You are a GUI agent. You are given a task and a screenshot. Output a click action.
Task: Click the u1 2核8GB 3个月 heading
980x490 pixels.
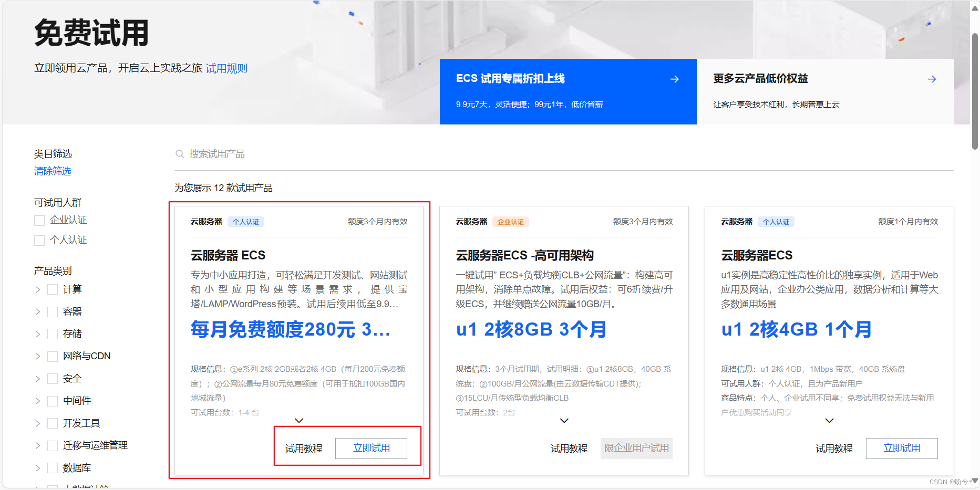(531, 329)
